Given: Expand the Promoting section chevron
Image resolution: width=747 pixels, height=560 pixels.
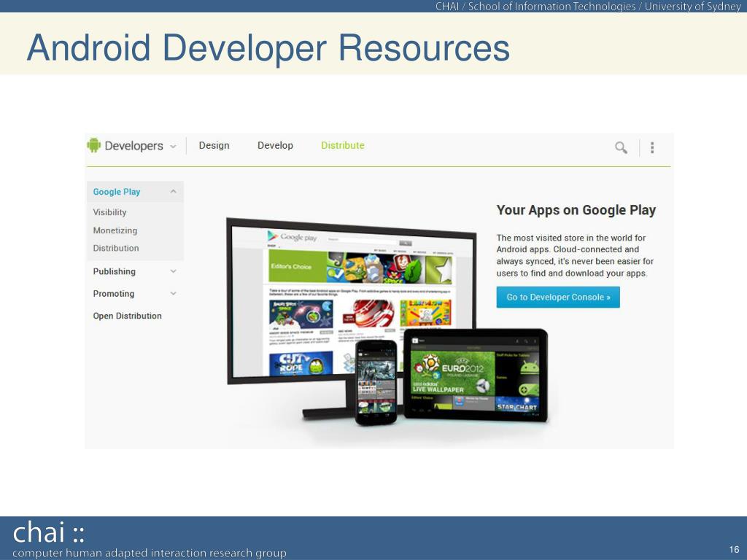Looking at the screenshot, I should [174, 293].
